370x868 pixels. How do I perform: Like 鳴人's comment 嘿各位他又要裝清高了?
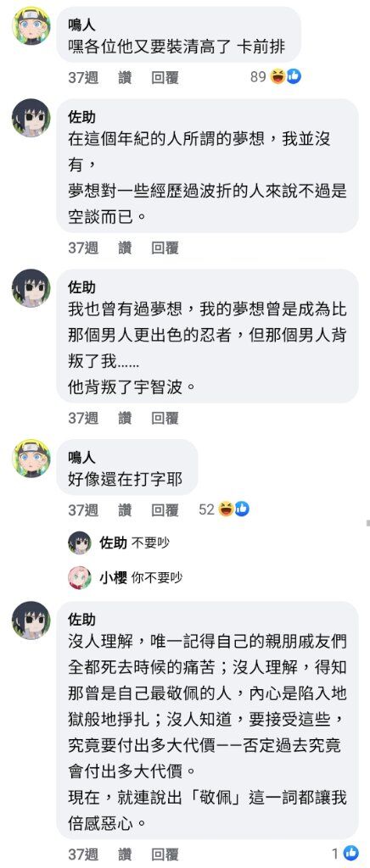[x=125, y=77]
